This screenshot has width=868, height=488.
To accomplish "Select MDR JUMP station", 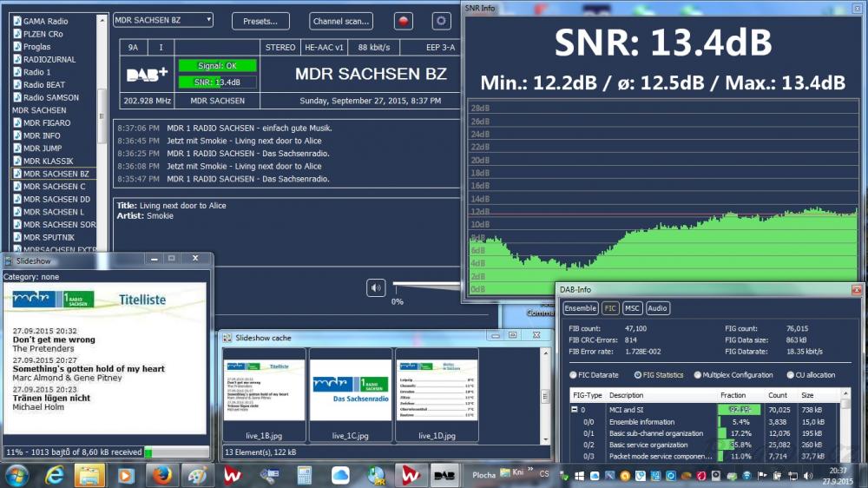I will 42,148.
